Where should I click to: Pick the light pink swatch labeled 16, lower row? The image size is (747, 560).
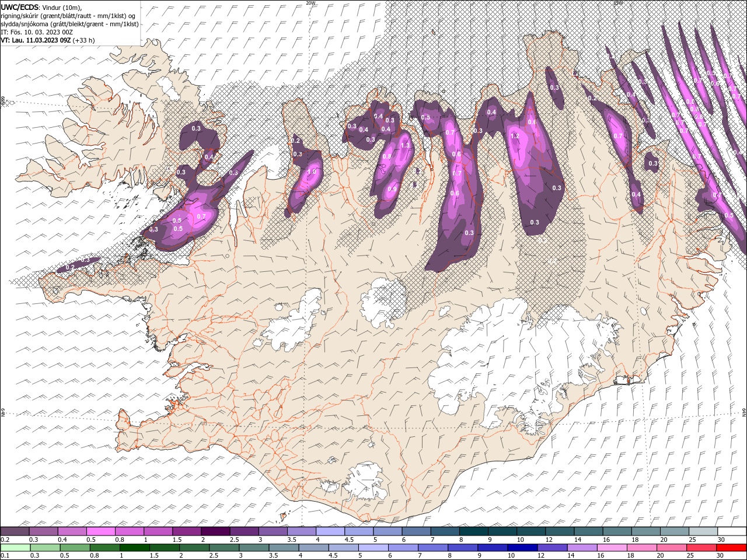coord(612,548)
